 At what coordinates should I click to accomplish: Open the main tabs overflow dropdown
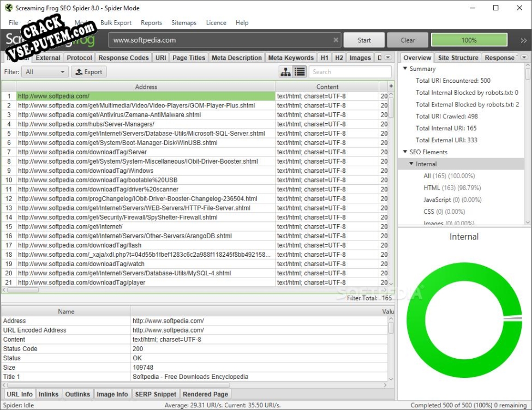point(388,57)
